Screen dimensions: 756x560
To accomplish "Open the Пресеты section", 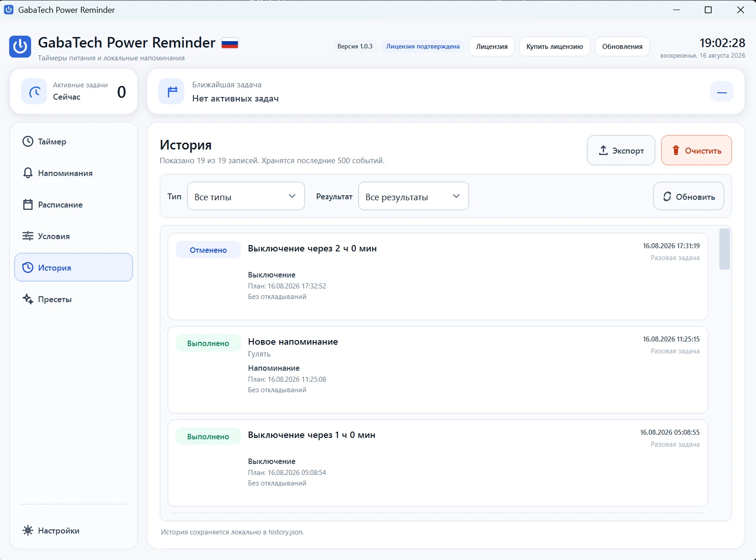I will 74,299.
